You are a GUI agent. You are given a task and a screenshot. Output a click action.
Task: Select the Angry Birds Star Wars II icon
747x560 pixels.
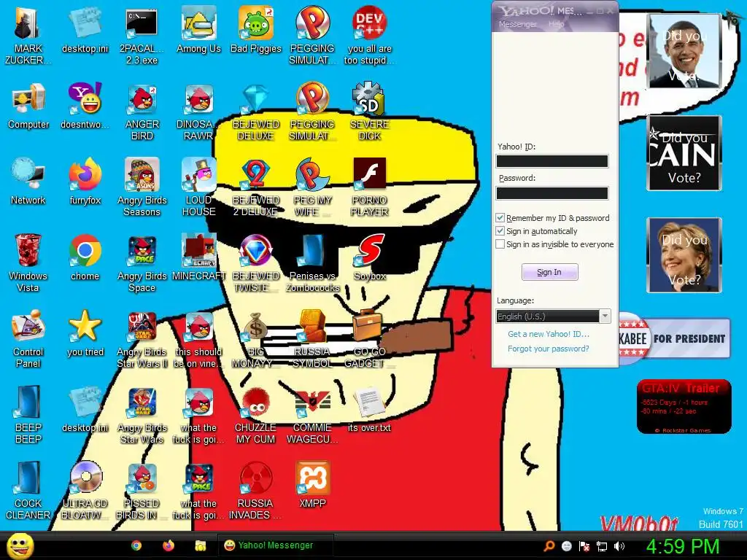point(142,338)
